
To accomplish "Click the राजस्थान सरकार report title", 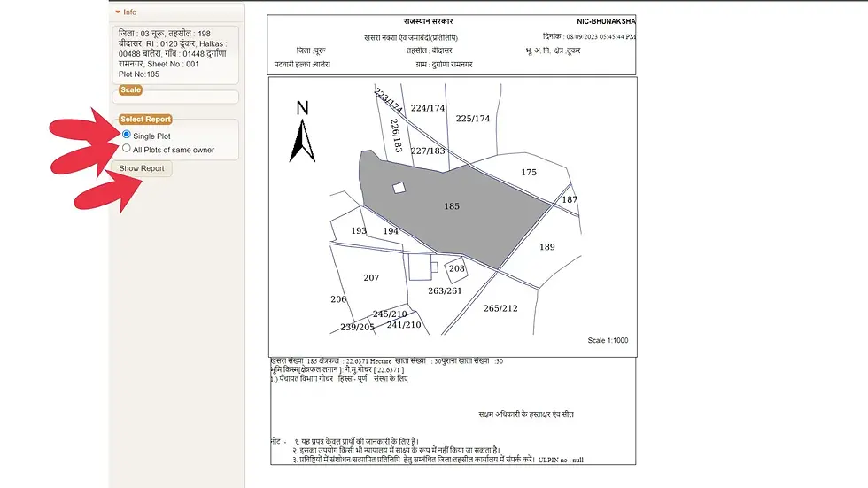I will [428, 21].
